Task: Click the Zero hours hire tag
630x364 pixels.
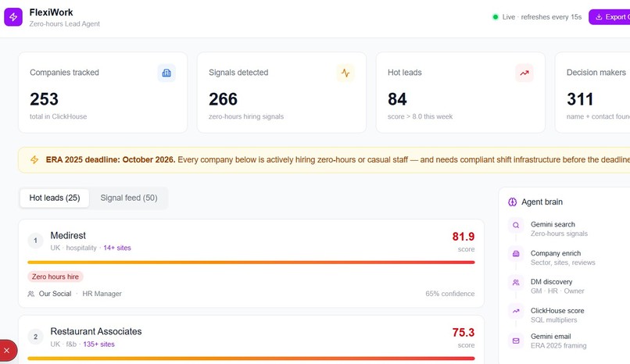Action: [55, 277]
